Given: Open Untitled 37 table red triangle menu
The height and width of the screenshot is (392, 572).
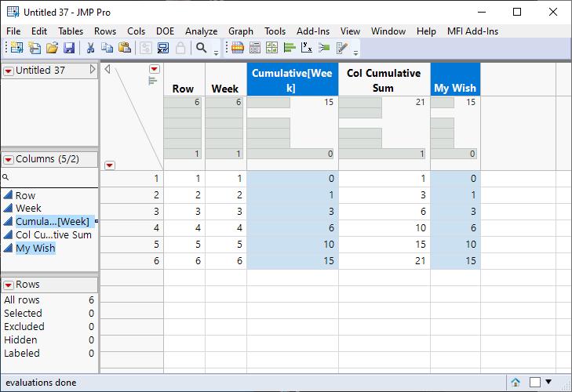Looking at the screenshot, I should pos(9,71).
